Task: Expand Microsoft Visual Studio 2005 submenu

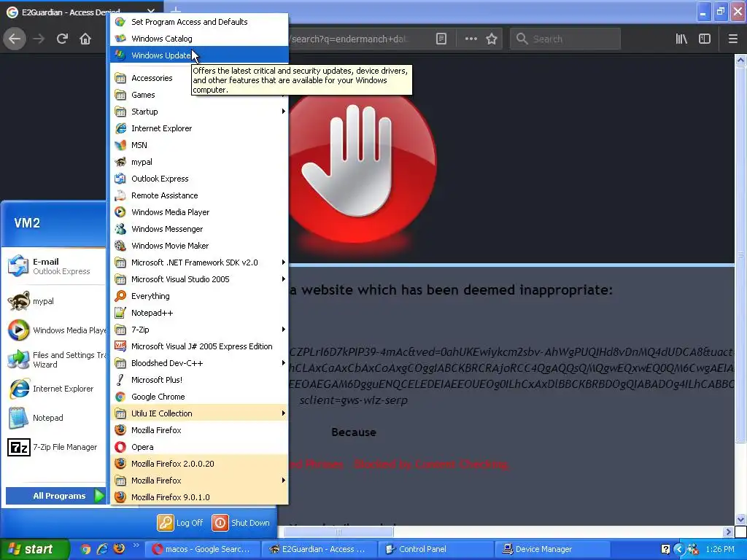Action: (x=199, y=279)
